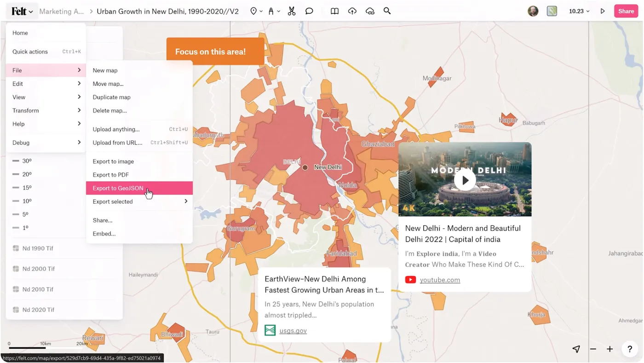Open the youtube.com link
This screenshot has height=363, width=644.
(x=440, y=280)
